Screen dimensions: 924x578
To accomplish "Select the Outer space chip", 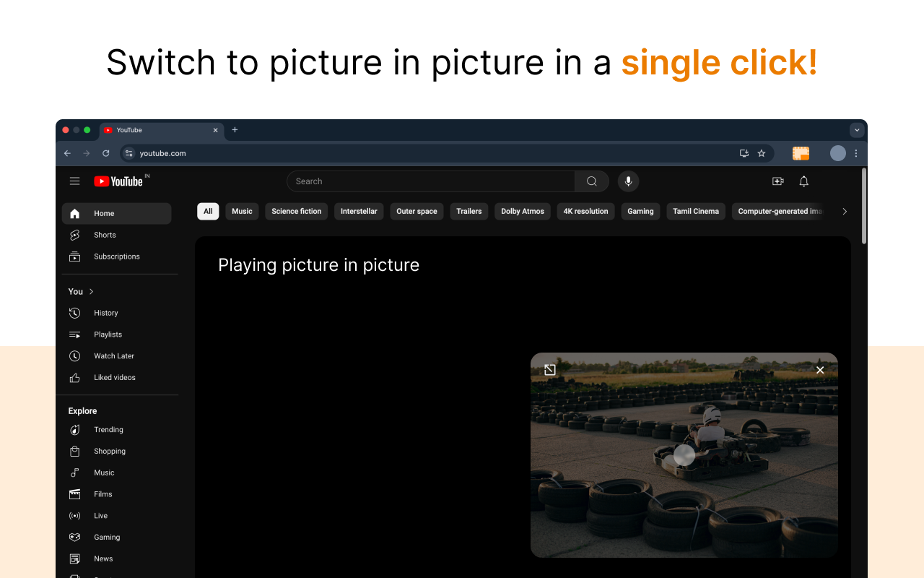I will point(417,212).
